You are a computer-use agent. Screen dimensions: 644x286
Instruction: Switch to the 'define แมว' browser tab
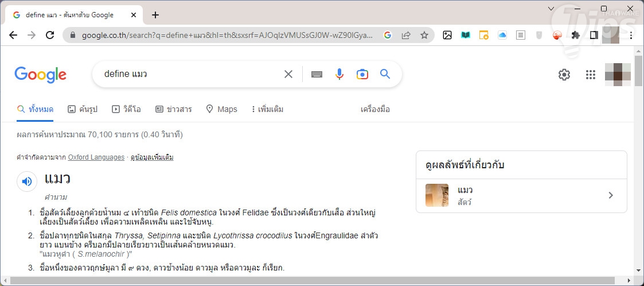click(74, 15)
